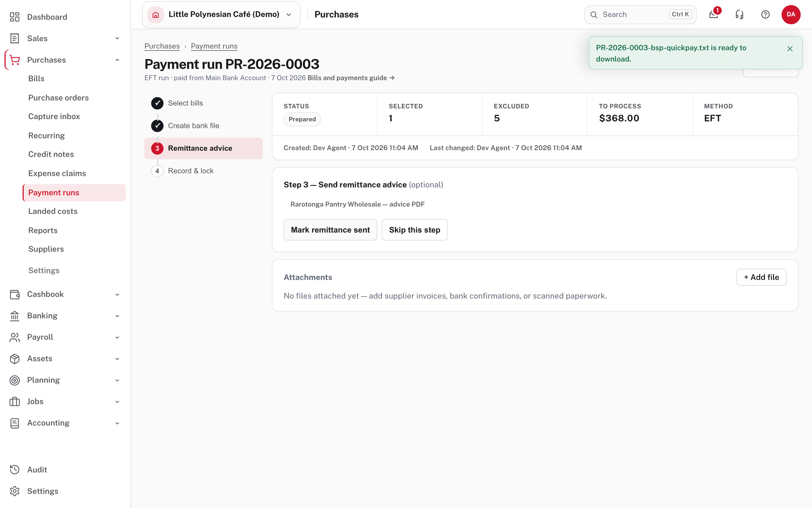Open the Audit history icon
Viewport: 812px width, 508px height.
click(x=14, y=470)
